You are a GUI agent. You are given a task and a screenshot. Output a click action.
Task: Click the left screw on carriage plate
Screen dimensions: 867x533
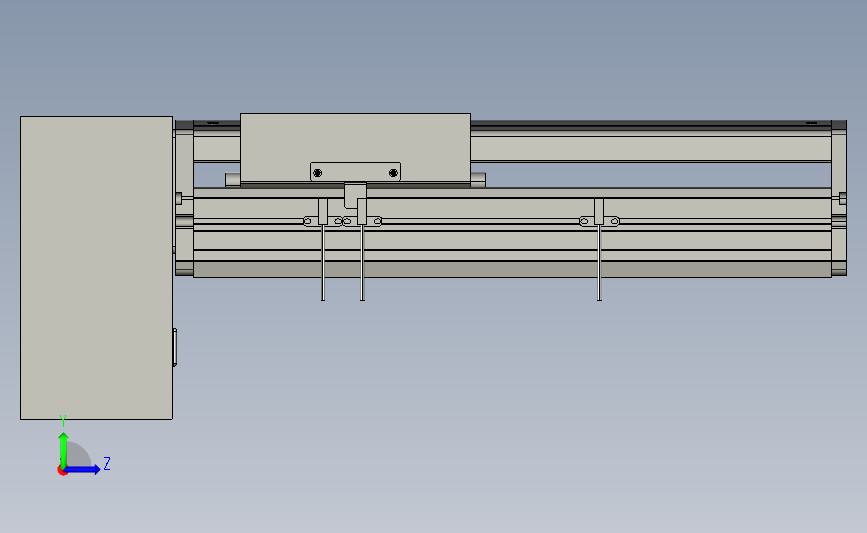(317, 173)
